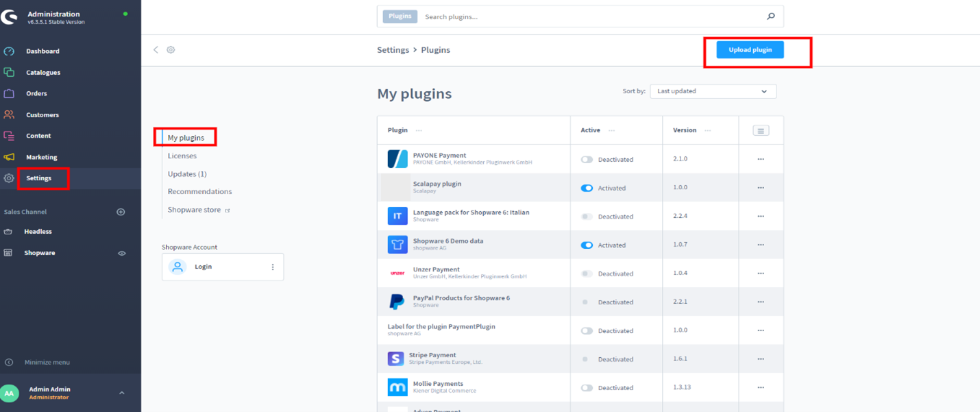Toggle Stripe Payment activation switch
Screen dimensions: 980x412
(x=585, y=359)
